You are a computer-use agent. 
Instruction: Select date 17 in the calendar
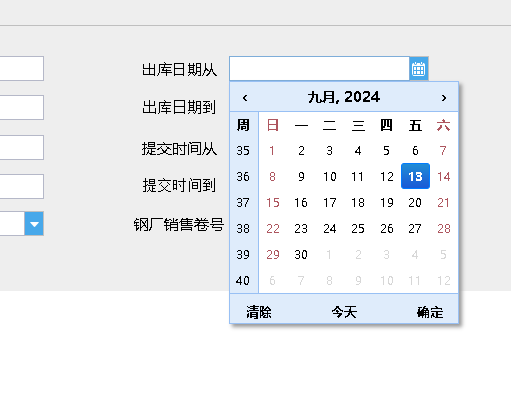click(329, 202)
